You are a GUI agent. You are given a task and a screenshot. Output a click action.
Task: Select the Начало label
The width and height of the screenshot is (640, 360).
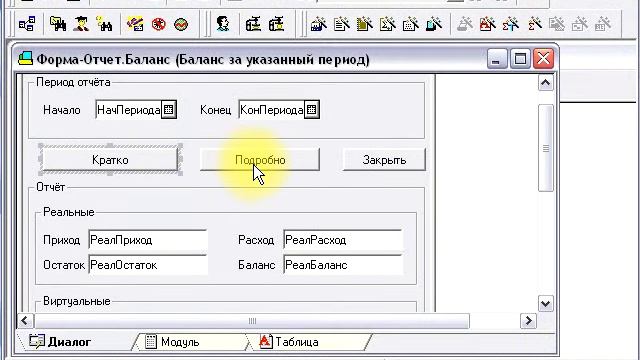click(x=62, y=110)
